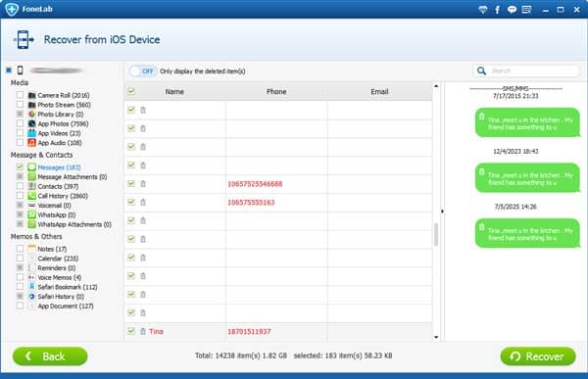Click the search magnifier icon

tap(481, 71)
